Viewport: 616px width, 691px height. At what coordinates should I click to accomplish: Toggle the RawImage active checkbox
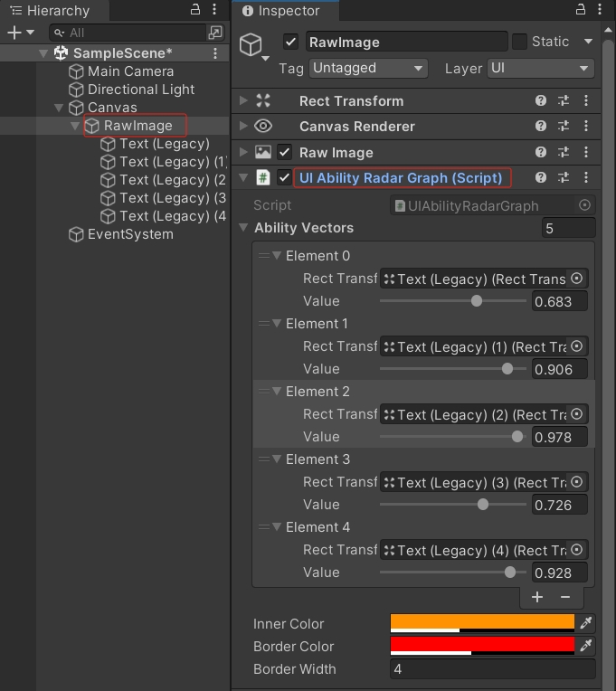pyautogui.click(x=290, y=42)
